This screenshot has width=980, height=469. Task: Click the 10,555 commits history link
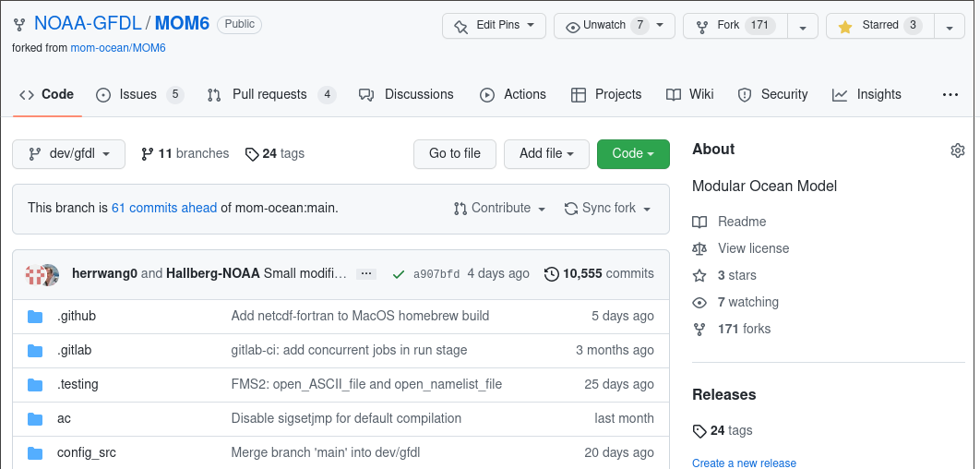coord(599,274)
